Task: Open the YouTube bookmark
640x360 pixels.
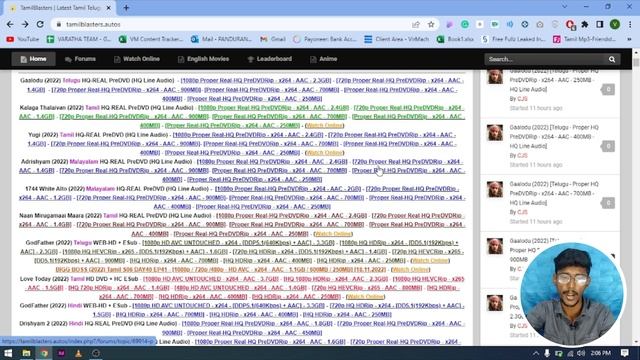Action: (23, 39)
